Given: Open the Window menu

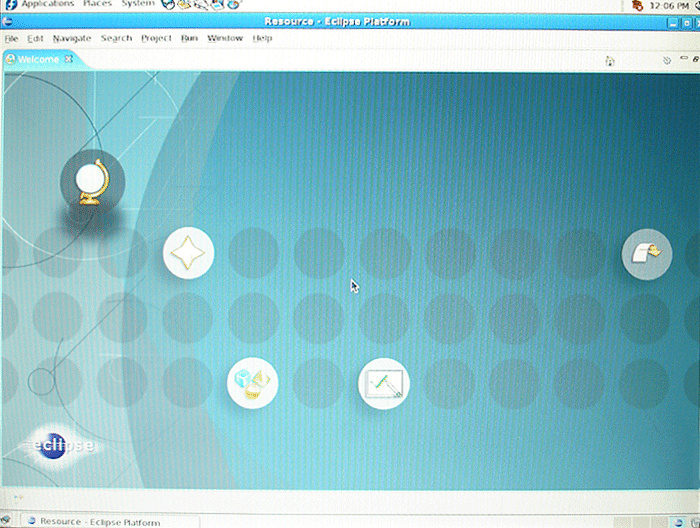Looking at the screenshot, I should [225, 38].
